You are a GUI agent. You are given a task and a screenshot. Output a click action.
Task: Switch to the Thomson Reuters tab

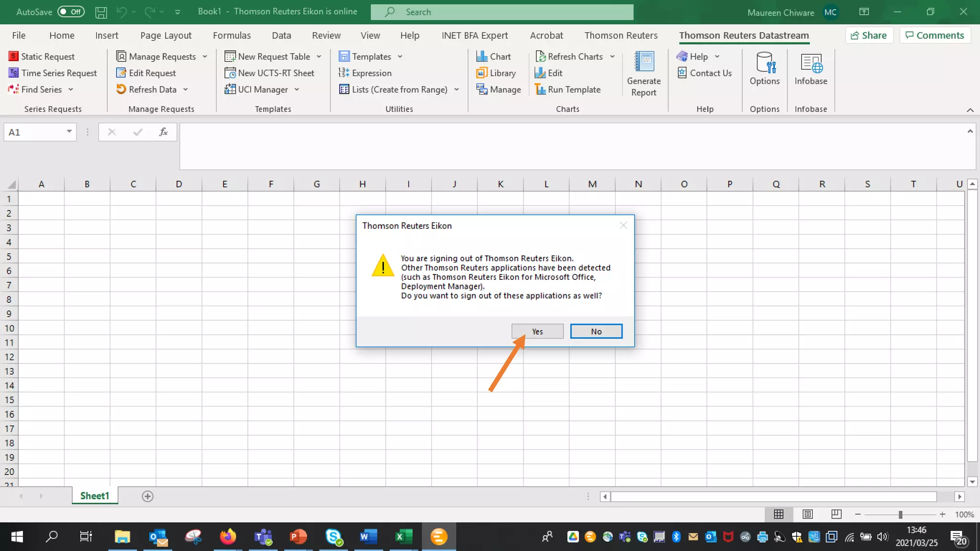pyautogui.click(x=621, y=35)
